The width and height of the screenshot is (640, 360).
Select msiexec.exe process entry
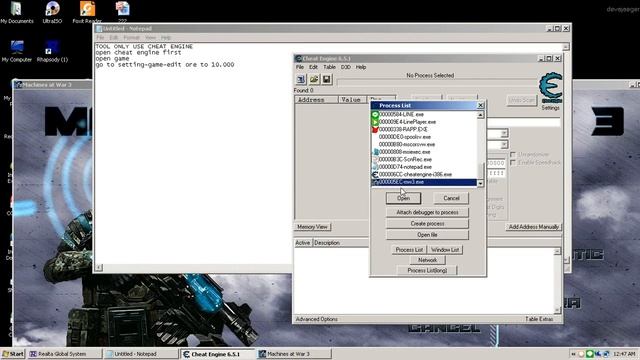click(424, 152)
